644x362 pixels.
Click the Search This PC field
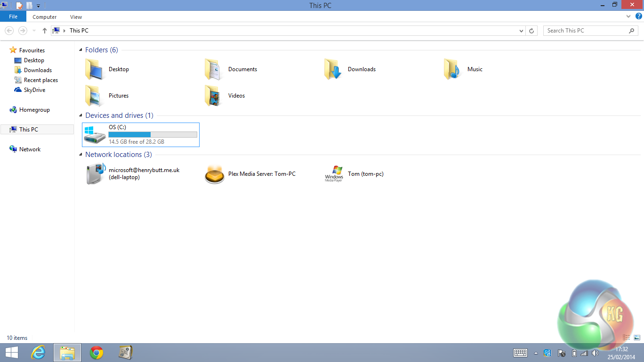click(x=591, y=31)
